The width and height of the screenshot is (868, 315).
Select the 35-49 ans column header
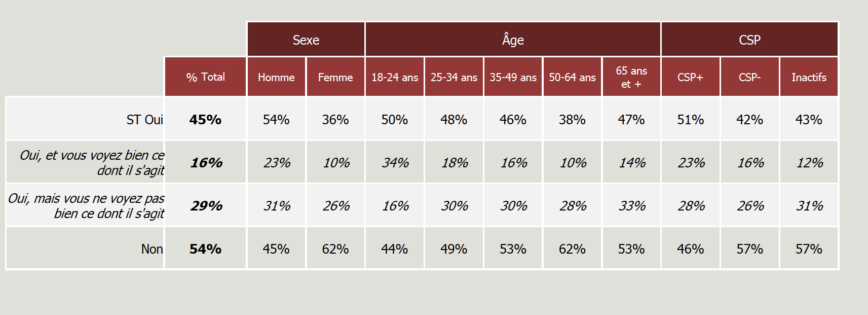(513, 77)
